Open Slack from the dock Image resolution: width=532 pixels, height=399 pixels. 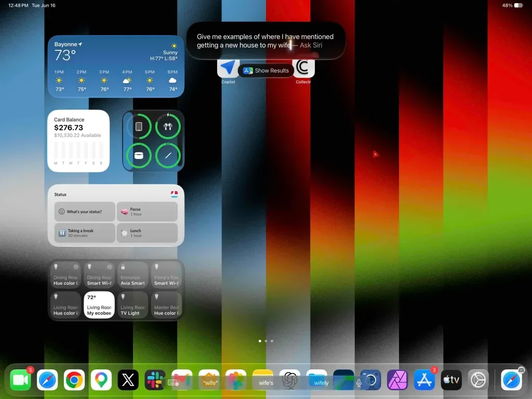155,380
